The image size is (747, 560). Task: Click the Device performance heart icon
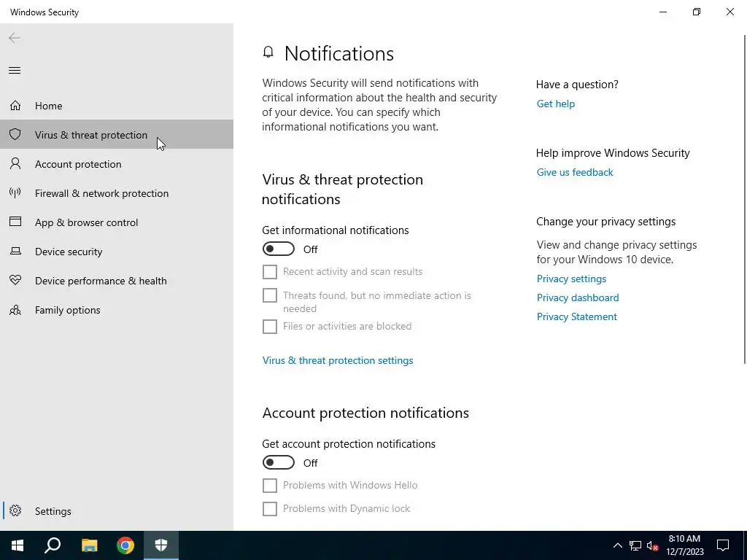[x=15, y=281]
